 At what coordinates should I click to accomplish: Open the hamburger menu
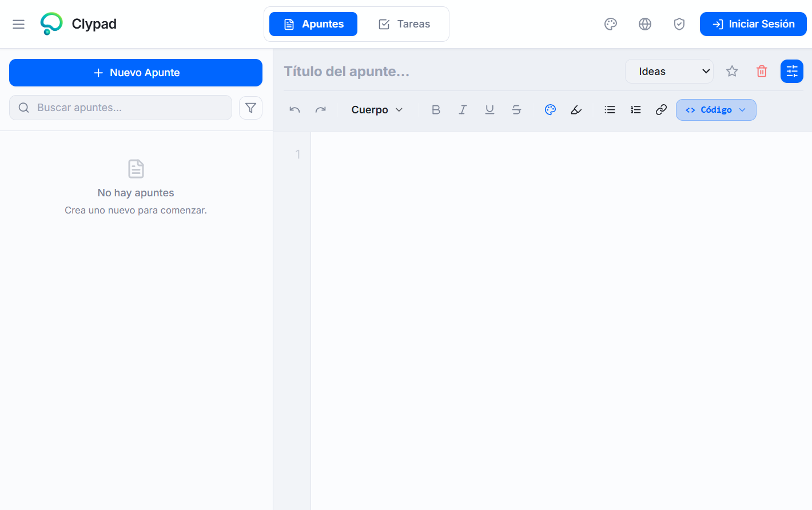point(18,24)
